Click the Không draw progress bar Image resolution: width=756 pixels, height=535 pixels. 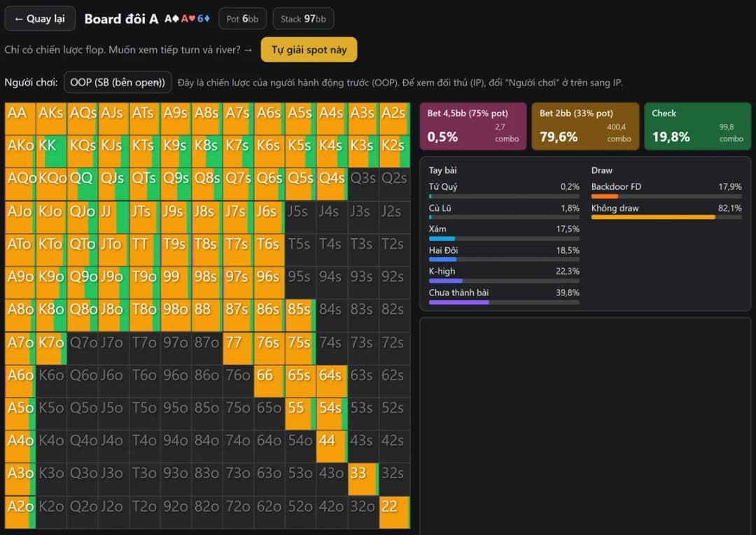pos(666,218)
